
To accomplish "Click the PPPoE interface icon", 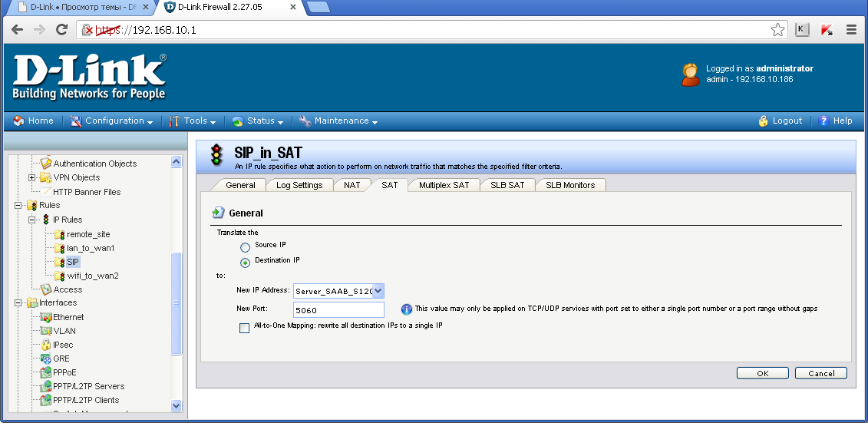I will 46,372.
